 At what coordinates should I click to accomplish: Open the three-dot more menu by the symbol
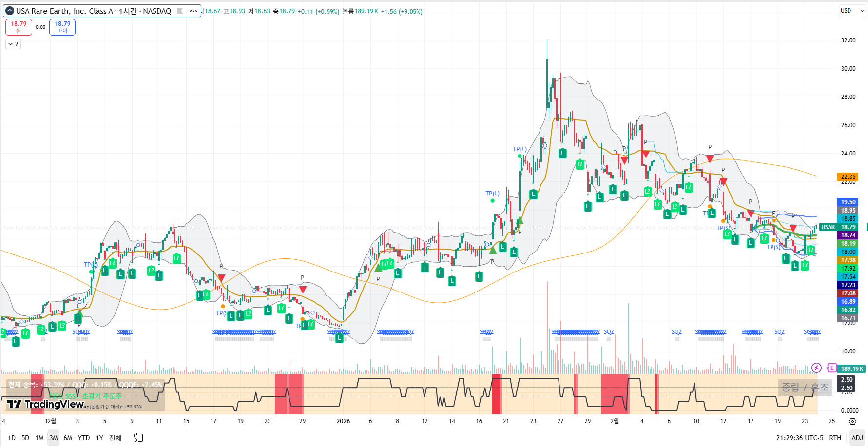click(x=193, y=11)
